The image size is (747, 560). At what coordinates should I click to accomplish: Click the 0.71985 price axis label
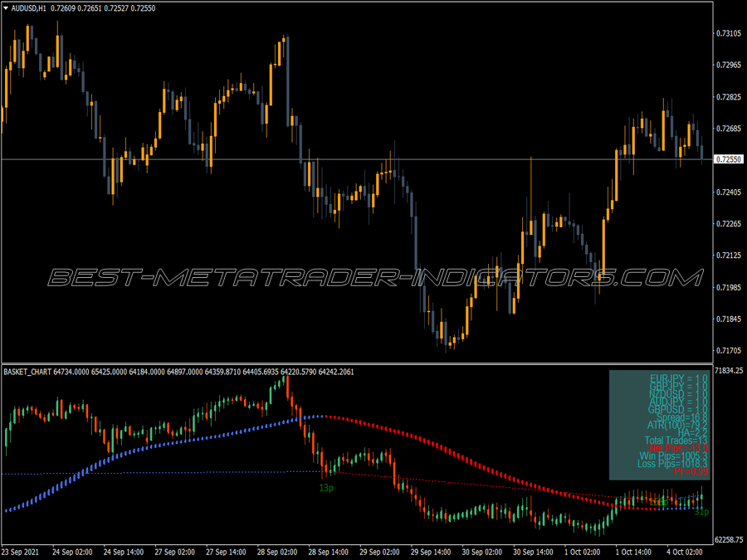(729, 288)
